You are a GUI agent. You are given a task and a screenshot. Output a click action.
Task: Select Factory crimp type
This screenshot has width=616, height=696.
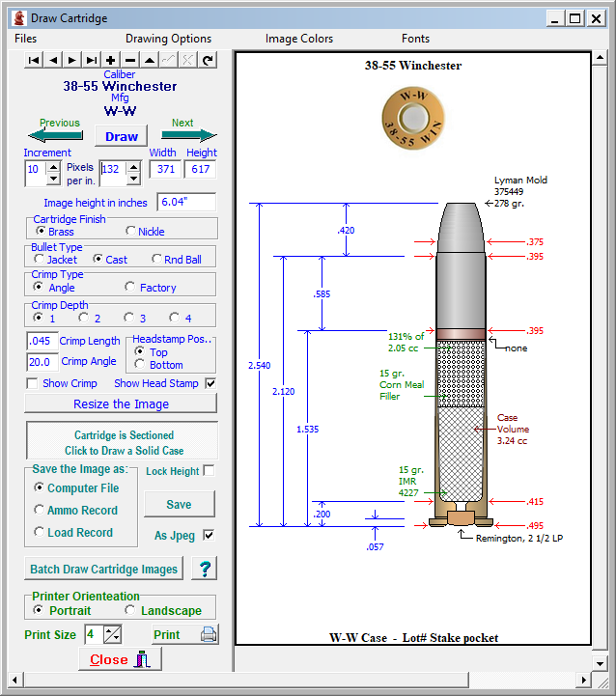[x=129, y=287]
